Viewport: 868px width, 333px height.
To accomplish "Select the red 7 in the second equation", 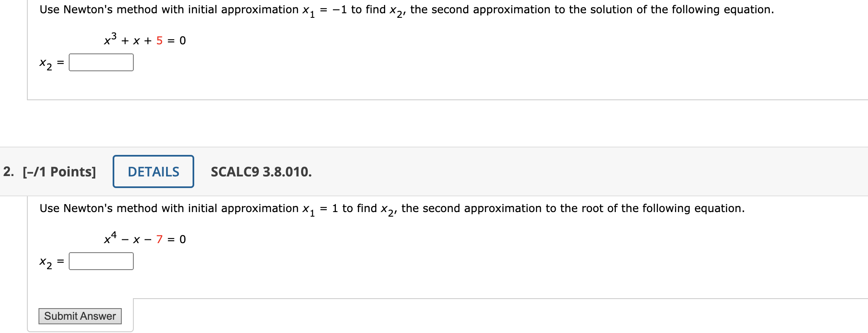I will 159,239.
